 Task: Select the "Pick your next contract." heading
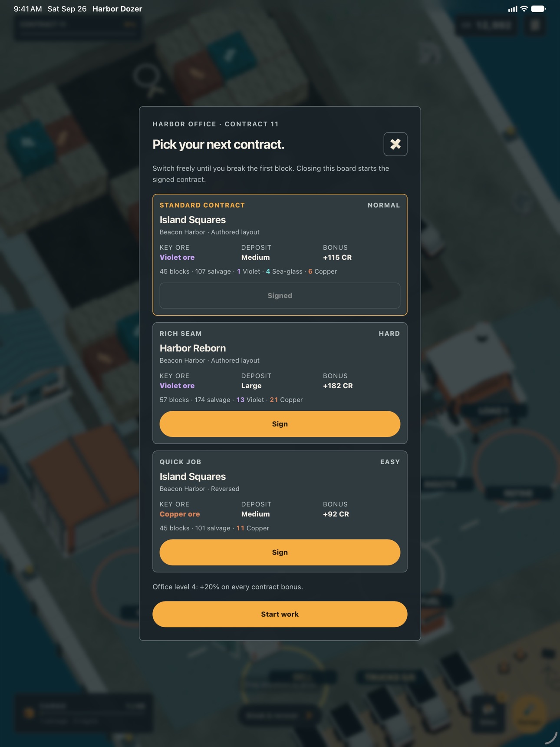pyautogui.click(x=218, y=145)
